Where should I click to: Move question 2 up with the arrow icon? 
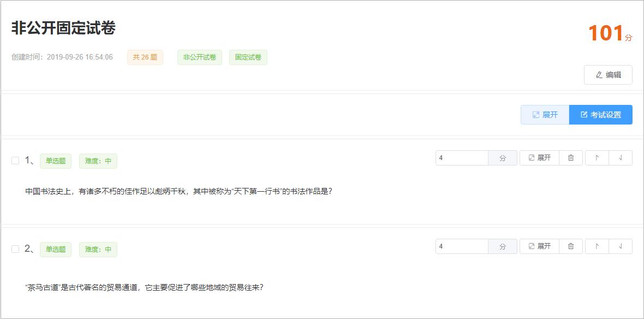tap(596, 246)
